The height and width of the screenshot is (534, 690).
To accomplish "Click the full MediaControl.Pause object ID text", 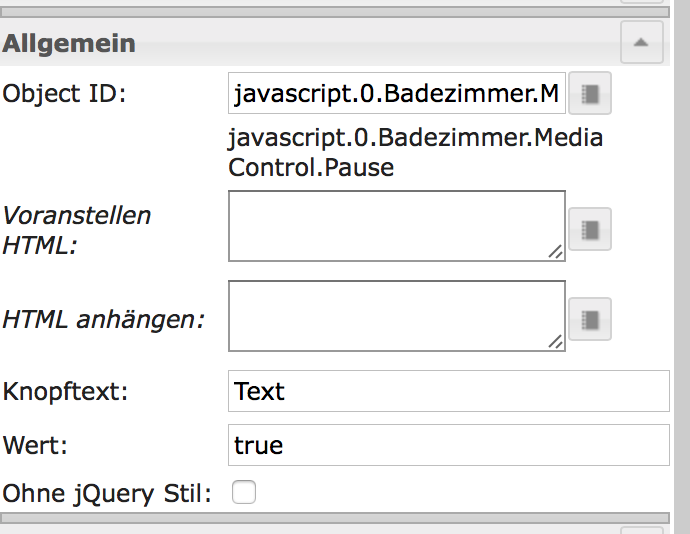I will 415,152.
